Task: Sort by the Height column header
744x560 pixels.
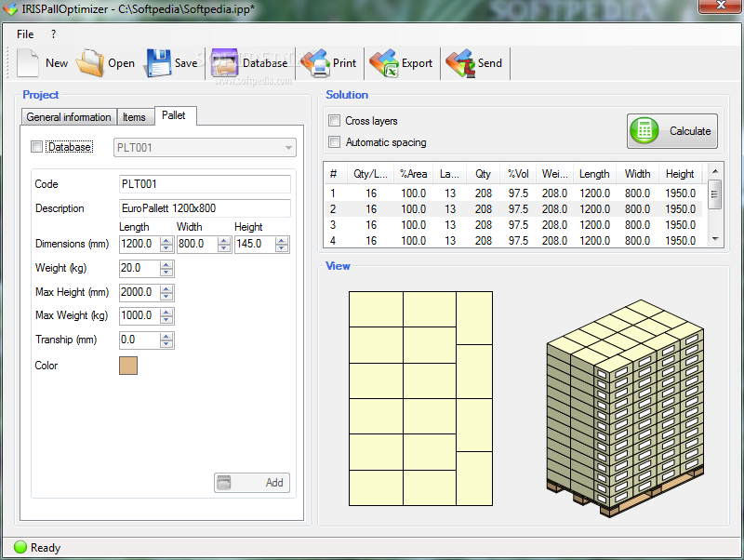Action: click(680, 174)
